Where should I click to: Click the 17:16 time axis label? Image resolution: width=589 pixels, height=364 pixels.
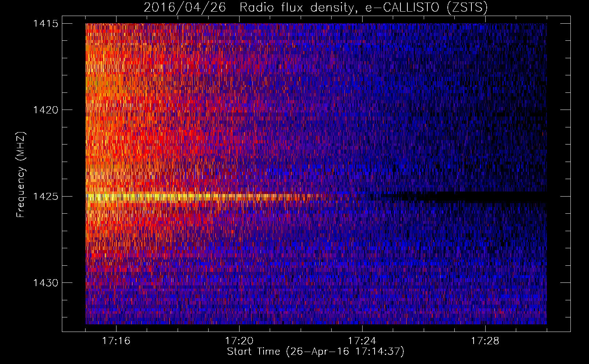[116, 341]
